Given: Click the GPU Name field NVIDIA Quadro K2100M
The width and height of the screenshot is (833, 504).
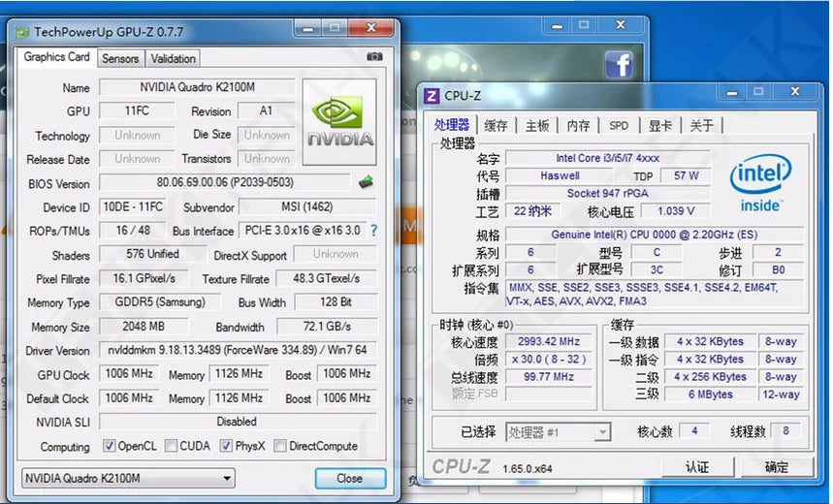Looking at the screenshot, I should click(x=197, y=87).
